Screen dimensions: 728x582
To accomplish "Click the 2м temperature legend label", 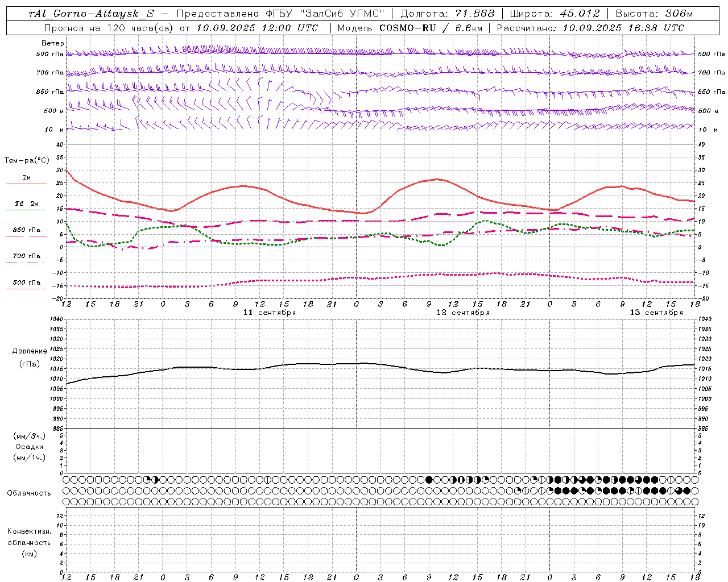I will click(x=27, y=177).
